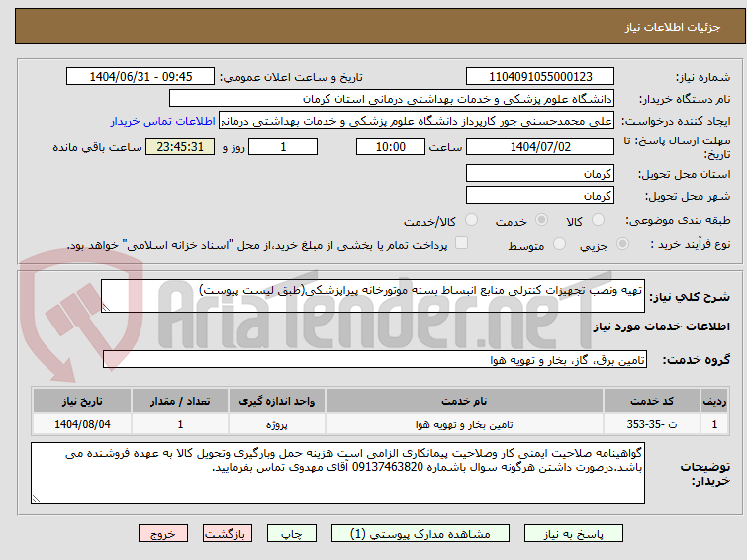
Task: Select the کالا/خدمت radio button
Action: point(471,220)
